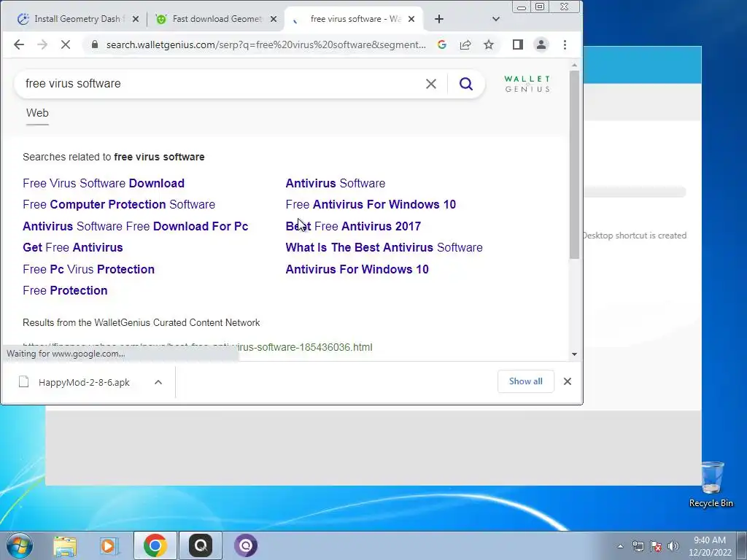
Task: Share this page via the share icon
Action: (465, 44)
